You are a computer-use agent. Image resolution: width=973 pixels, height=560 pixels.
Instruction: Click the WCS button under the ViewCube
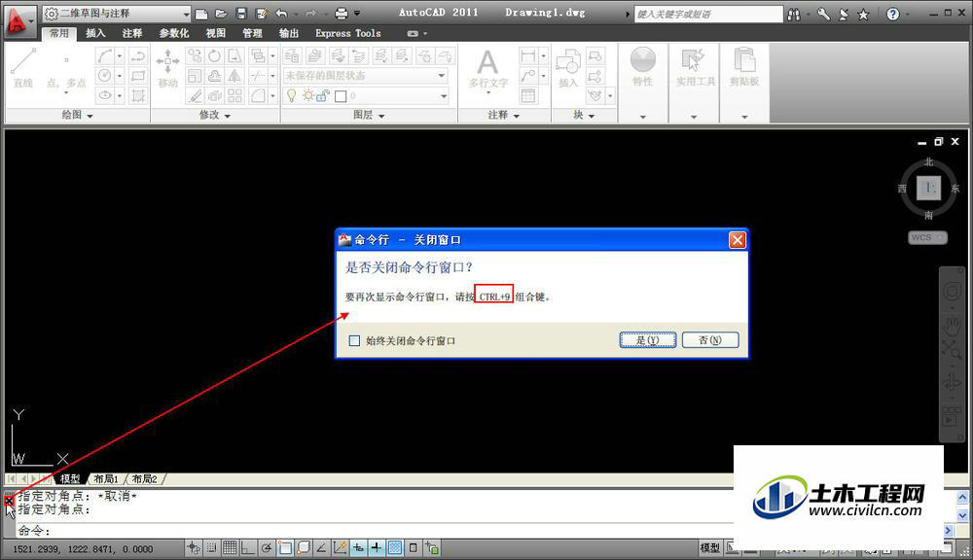pyautogui.click(x=927, y=237)
